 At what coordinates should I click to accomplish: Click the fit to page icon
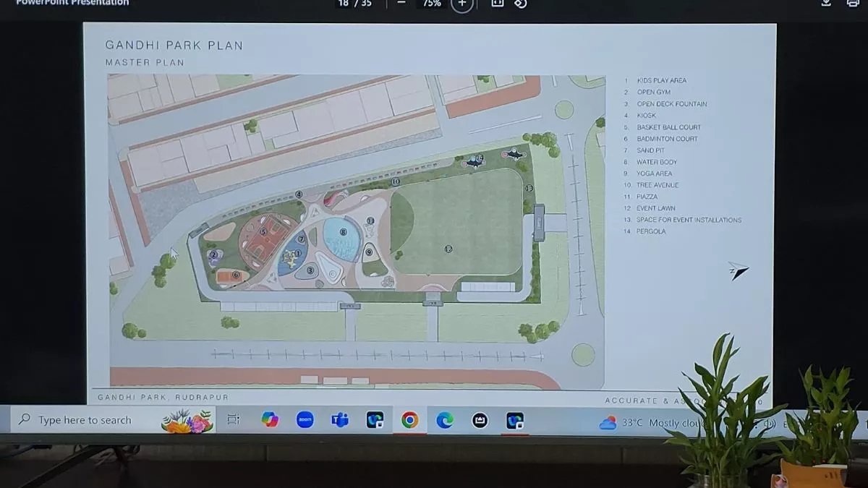[497, 4]
